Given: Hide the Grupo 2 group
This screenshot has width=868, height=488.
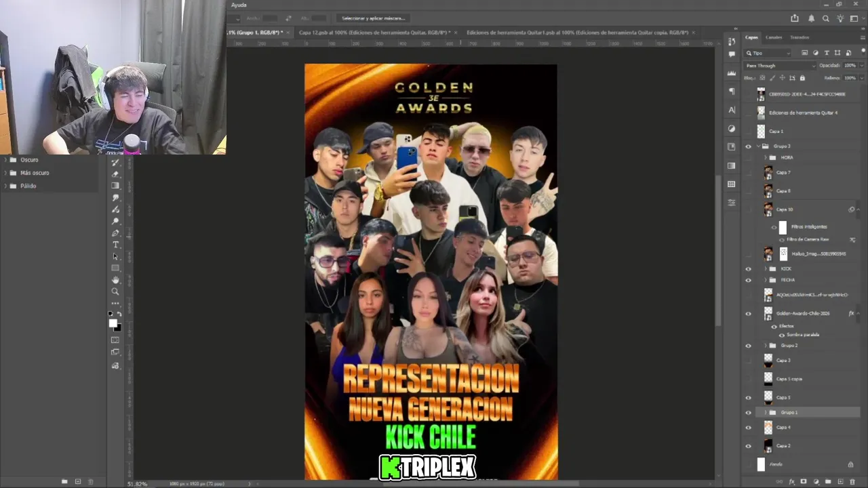Looking at the screenshot, I should [x=749, y=346].
